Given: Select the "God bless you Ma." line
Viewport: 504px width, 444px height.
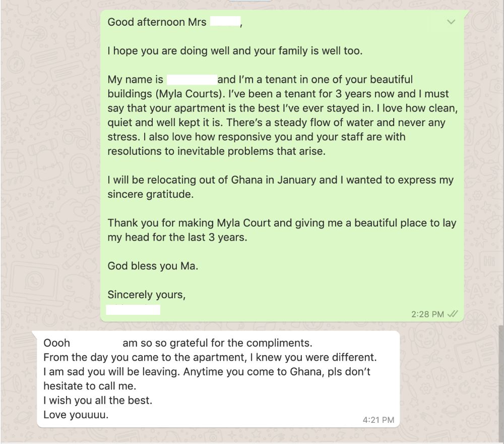Looking at the screenshot, I should pos(153,266).
